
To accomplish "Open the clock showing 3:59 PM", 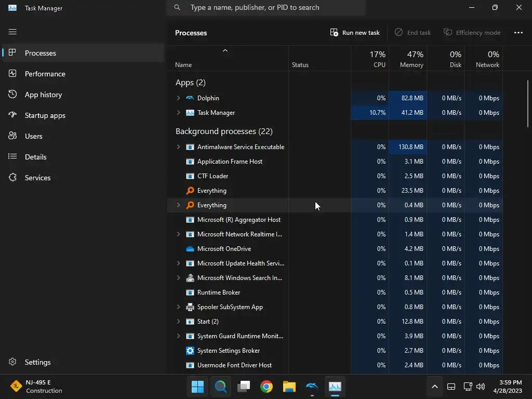I will (508, 387).
